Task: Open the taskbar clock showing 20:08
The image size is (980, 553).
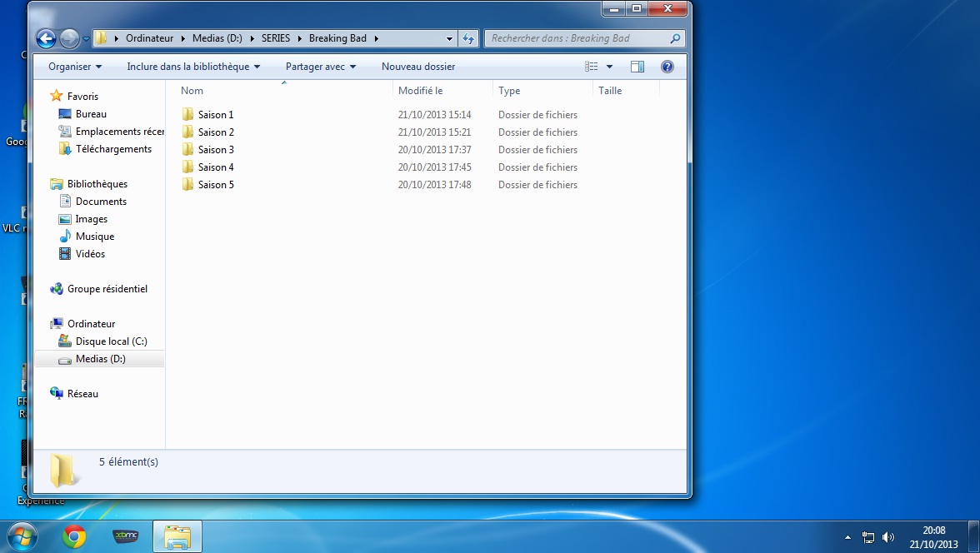Action: 933,537
